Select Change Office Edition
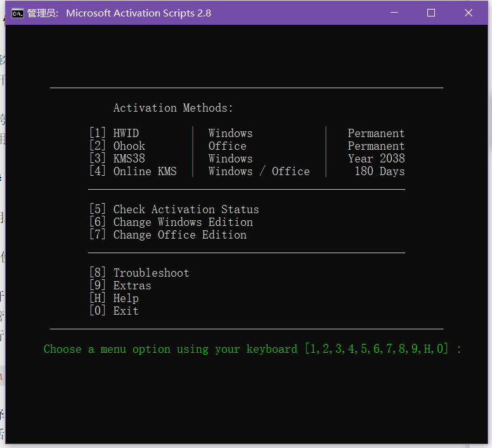The width and height of the screenshot is (492, 448). point(179,235)
